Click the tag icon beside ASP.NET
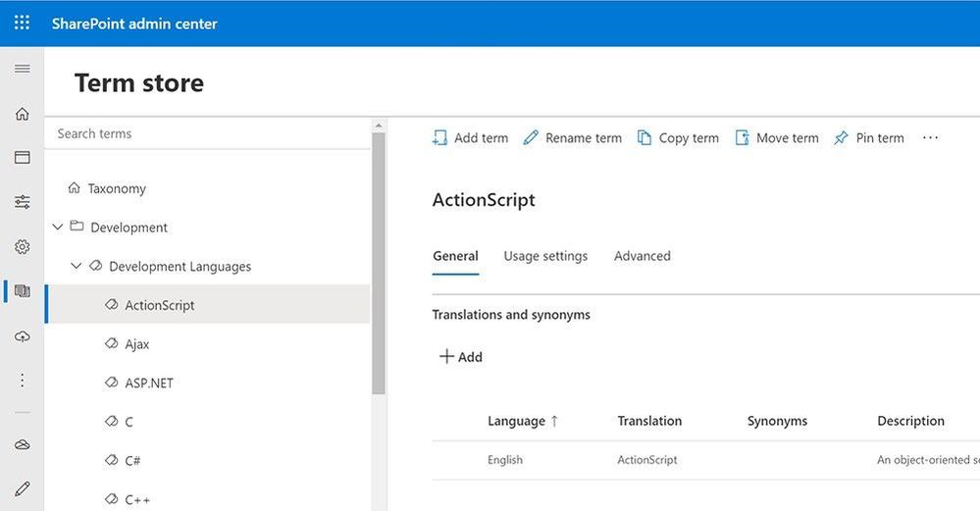 point(111,382)
